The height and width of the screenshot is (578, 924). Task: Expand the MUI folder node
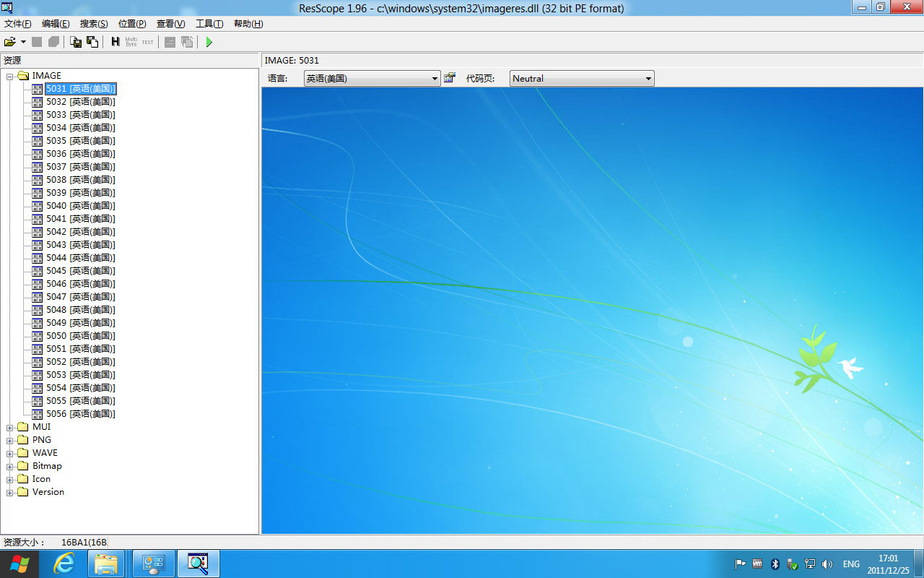(x=10, y=427)
